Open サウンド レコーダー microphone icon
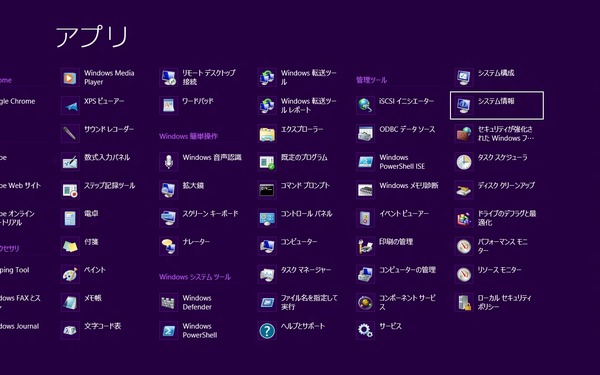 click(x=70, y=134)
